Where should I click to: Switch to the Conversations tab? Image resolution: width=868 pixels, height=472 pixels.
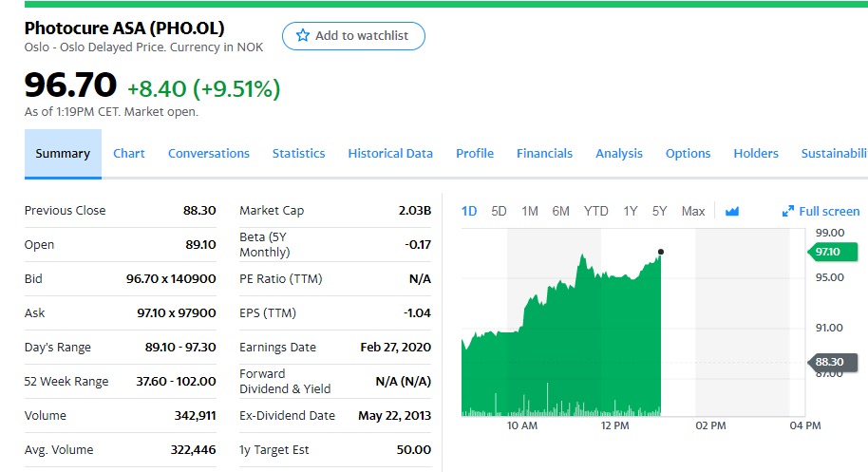209,153
